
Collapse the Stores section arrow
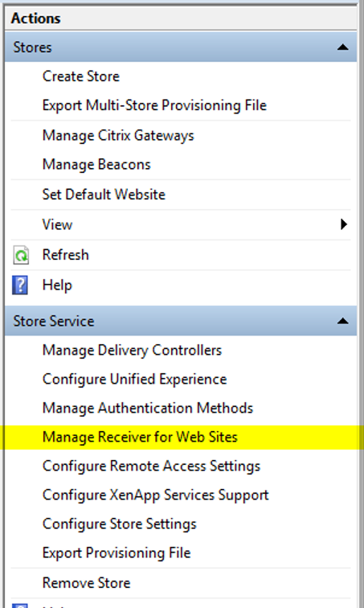pos(342,47)
